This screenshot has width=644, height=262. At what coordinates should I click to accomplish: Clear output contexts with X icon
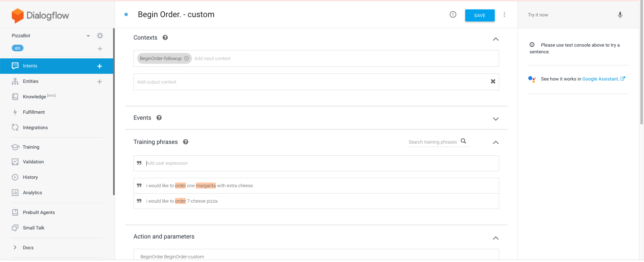pos(493,82)
